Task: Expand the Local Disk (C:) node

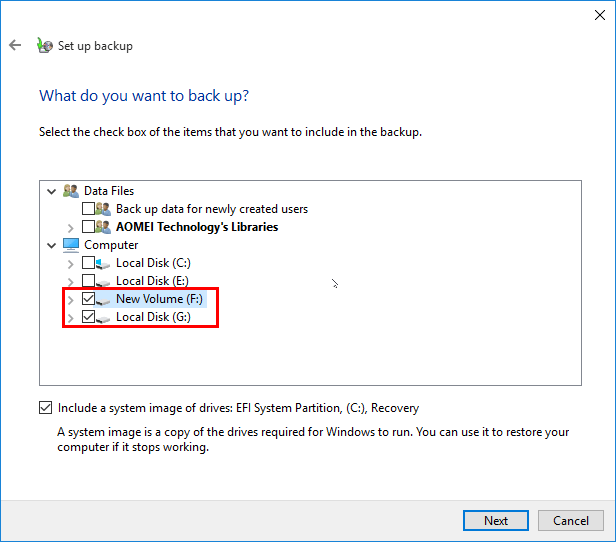Action: (x=70, y=263)
